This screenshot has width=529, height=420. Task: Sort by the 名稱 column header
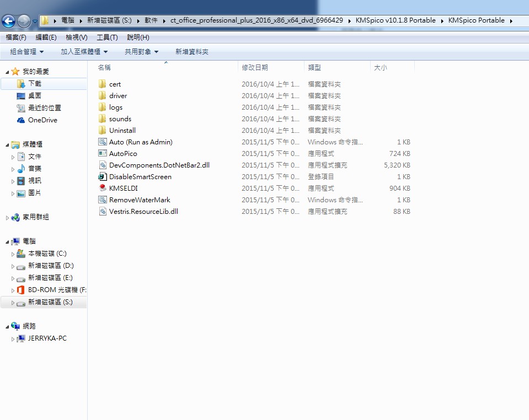point(167,67)
